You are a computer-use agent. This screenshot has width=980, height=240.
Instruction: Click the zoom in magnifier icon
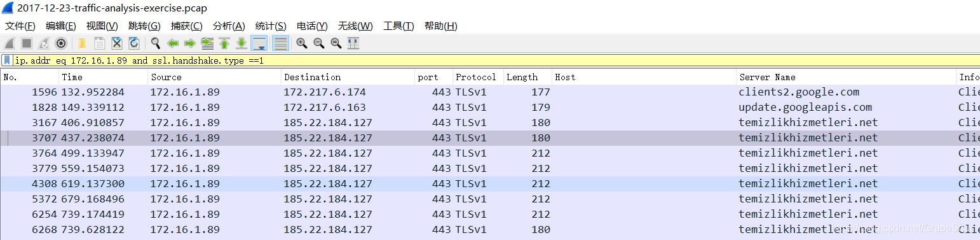click(x=302, y=43)
